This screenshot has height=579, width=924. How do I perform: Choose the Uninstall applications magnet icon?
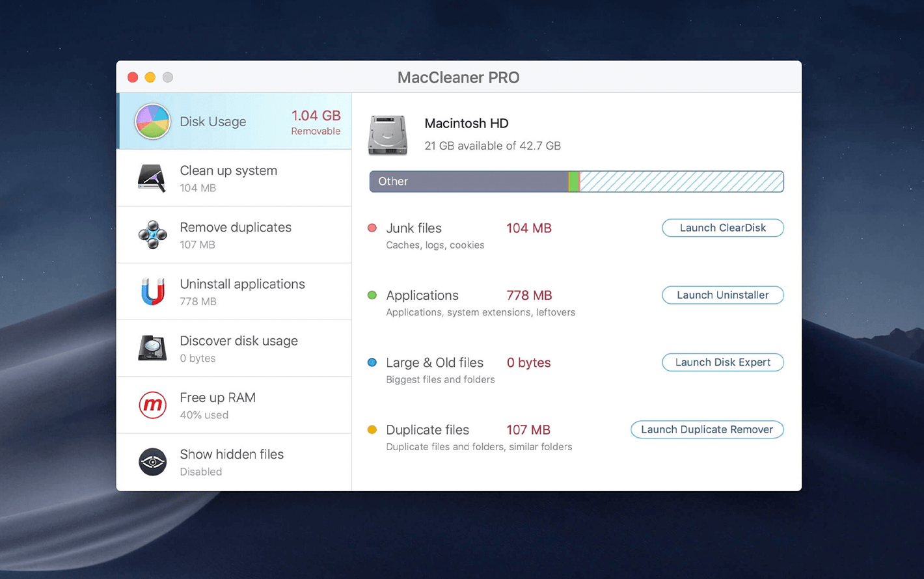pos(152,291)
